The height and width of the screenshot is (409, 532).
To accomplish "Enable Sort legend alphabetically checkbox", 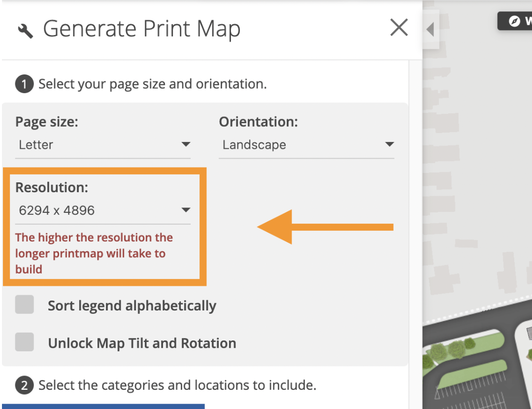I will (25, 305).
